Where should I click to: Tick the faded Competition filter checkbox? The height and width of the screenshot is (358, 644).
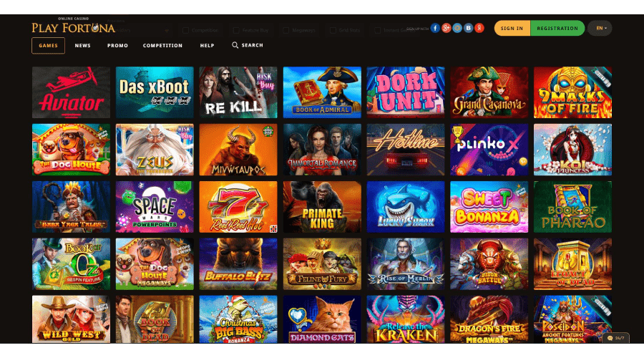[x=185, y=30]
